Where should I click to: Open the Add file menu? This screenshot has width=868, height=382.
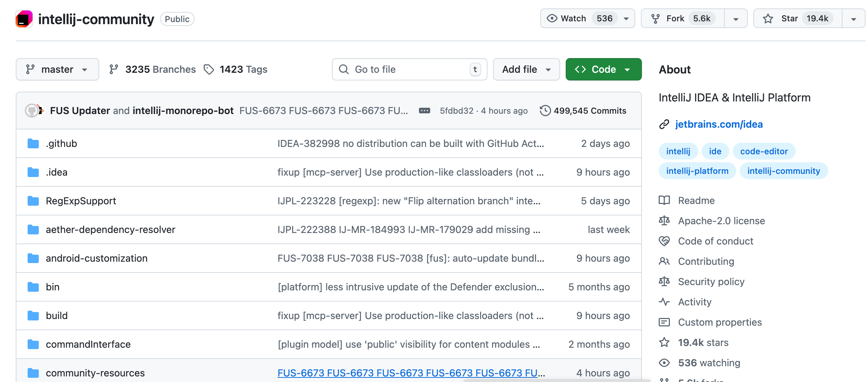526,69
